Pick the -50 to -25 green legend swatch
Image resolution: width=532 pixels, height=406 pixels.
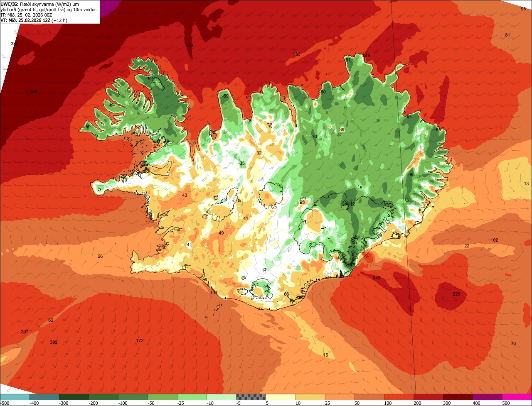163,397
